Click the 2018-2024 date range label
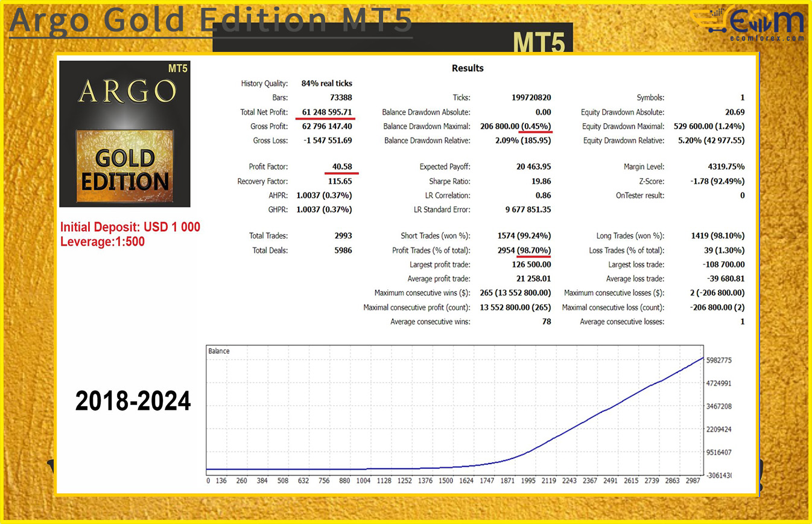 click(x=133, y=401)
